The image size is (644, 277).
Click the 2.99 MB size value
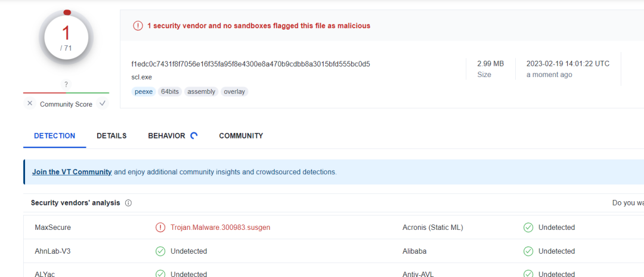click(x=490, y=64)
